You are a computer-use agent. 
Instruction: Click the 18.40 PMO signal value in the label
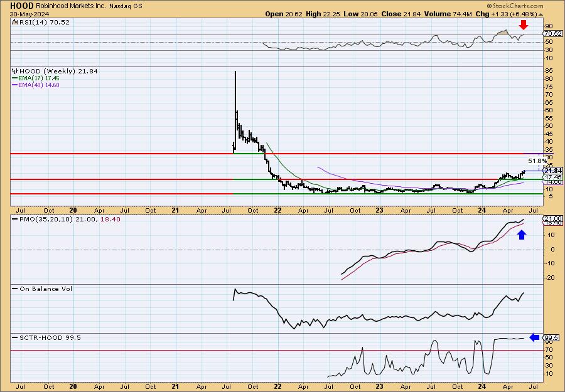110,219
